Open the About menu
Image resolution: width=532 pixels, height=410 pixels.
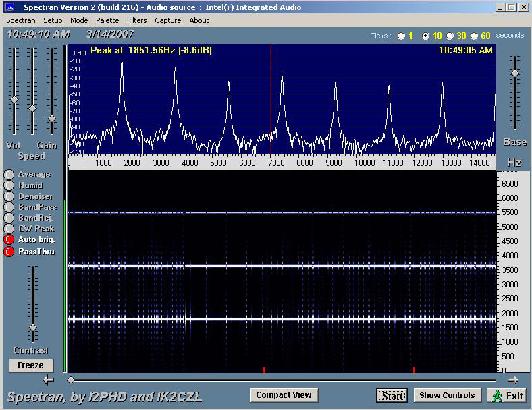click(198, 21)
